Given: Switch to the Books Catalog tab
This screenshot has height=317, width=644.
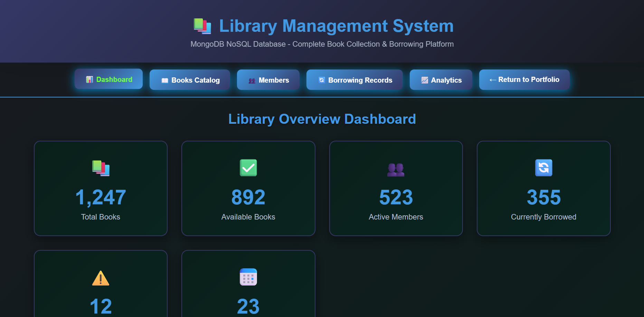Looking at the screenshot, I should pyautogui.click(x=190, y=80).
